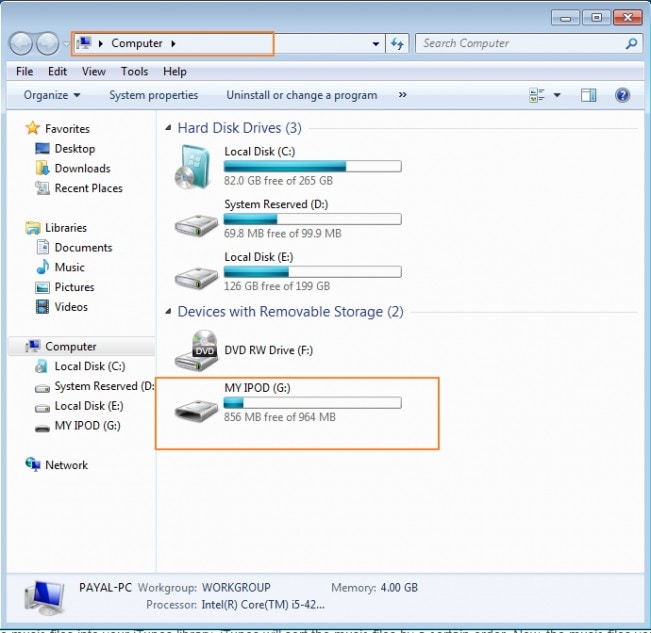Open the Tools menu
651x633 pixels.
[134, 71]
